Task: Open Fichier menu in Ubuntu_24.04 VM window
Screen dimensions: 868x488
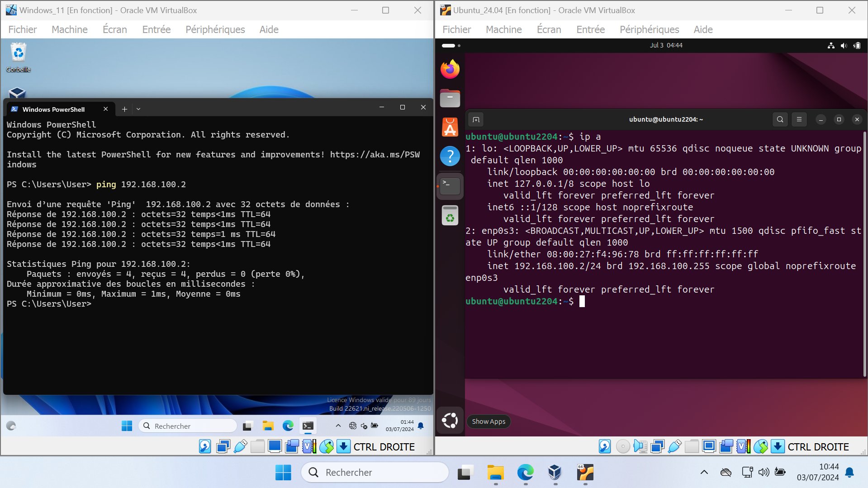Action: [457, 29]
